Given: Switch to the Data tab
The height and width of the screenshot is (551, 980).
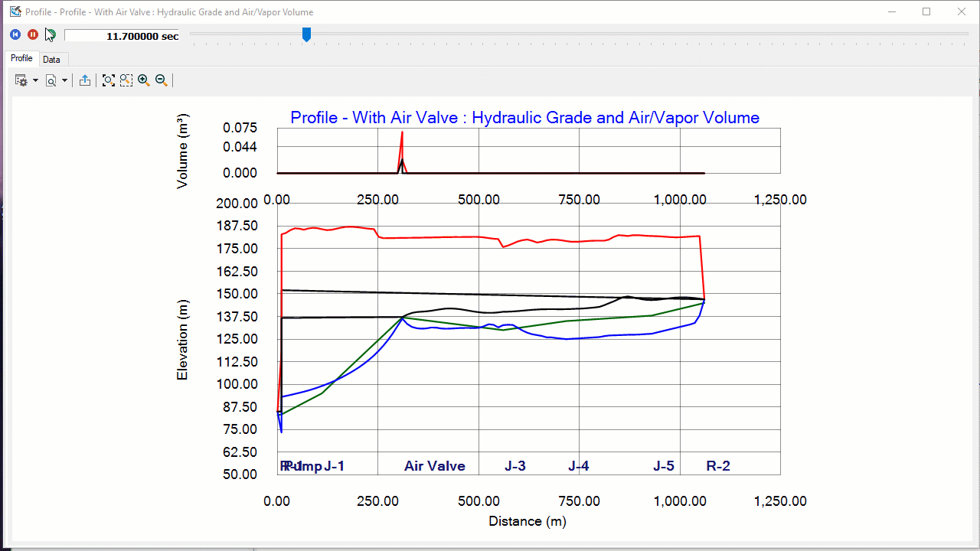Looking at the screenshot, I should pyautogui.click(x=51, y=60).
